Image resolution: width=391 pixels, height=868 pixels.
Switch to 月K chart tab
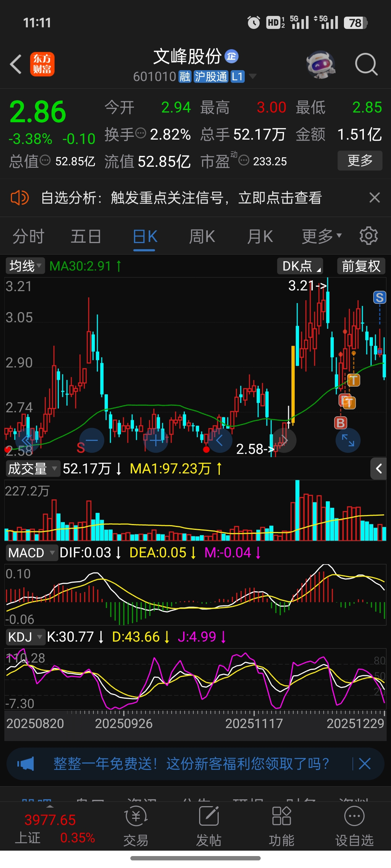click(x=260, y=237)
